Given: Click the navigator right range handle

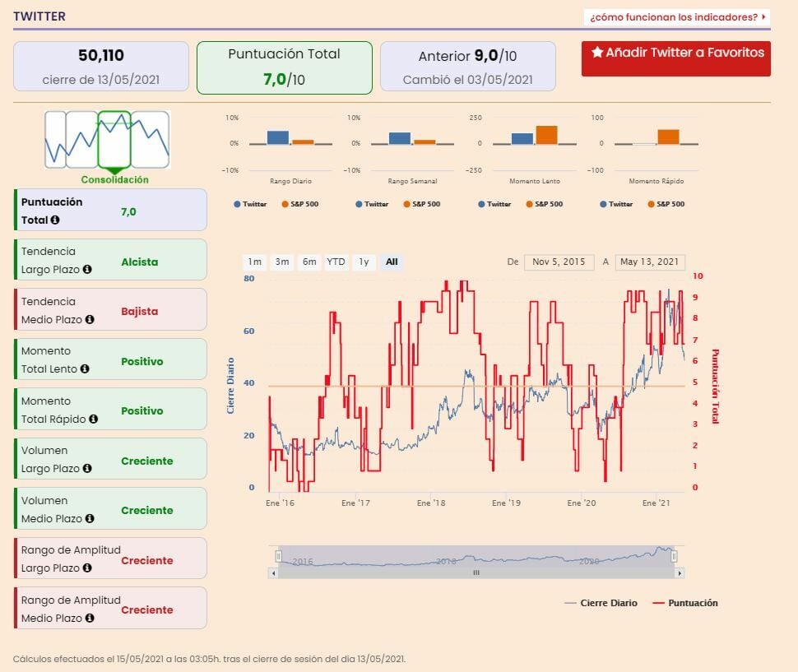Looking at the screenshot, I should tap(674, 556).
